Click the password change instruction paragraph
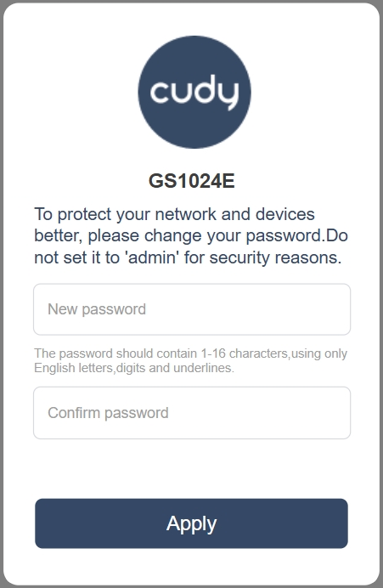The height and width of the screenshot is (588, 383). click(x=191, y=236)
